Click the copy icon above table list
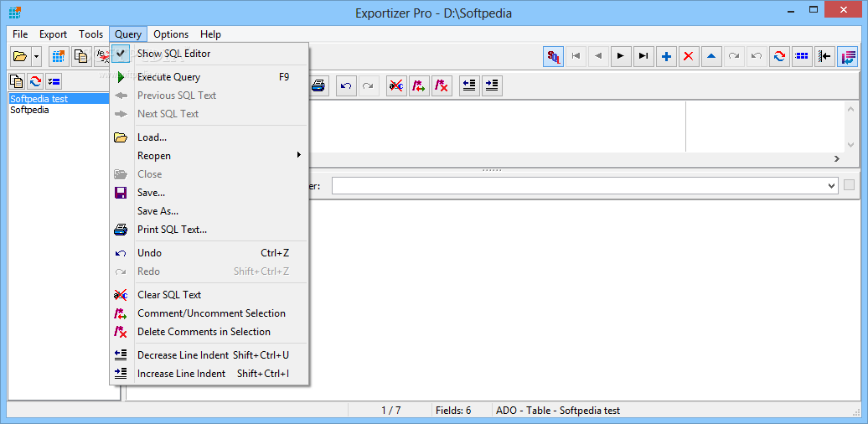 point(17,81)
